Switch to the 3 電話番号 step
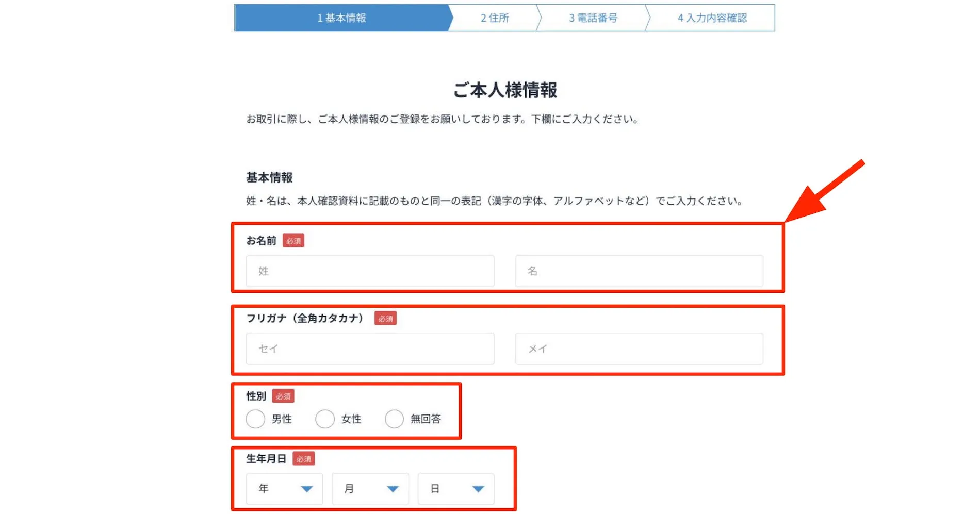This screenshot has width=980, height=514. (593, 18)
